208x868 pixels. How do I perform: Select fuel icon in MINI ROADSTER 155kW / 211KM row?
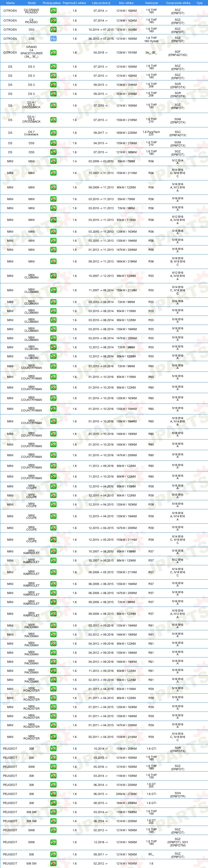click(53, 737)
